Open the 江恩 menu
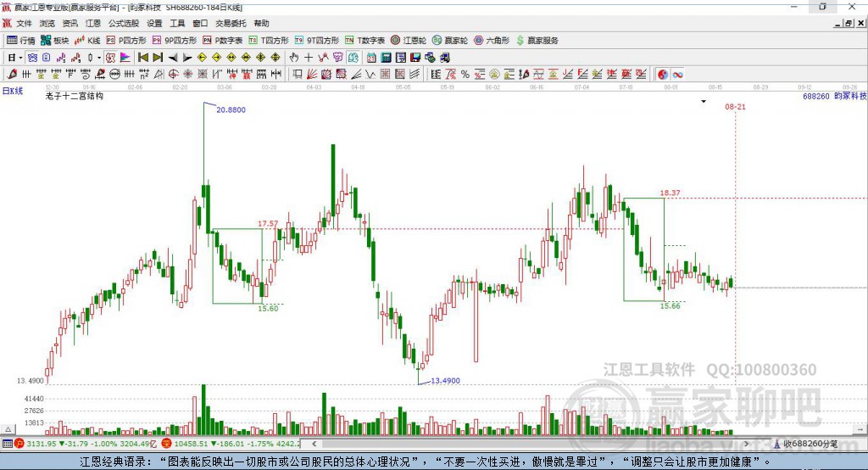The image size is (868, 470). 93,23
